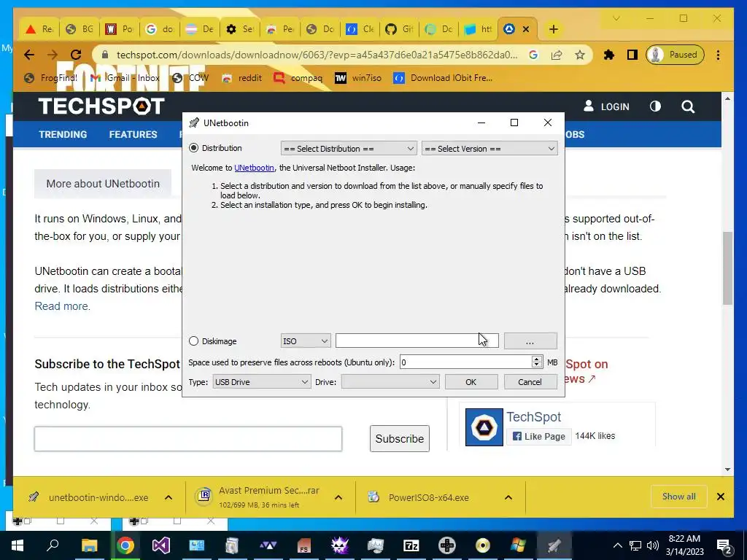This screenshot has height=560, width=747.
Task: Open File Explorer from taskbar
Action: point(89,545)
